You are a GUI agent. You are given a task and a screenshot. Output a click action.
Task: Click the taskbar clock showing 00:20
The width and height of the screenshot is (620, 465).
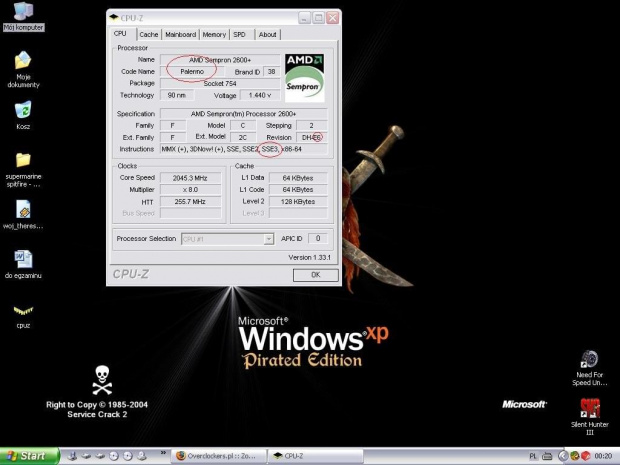(603, 456)
